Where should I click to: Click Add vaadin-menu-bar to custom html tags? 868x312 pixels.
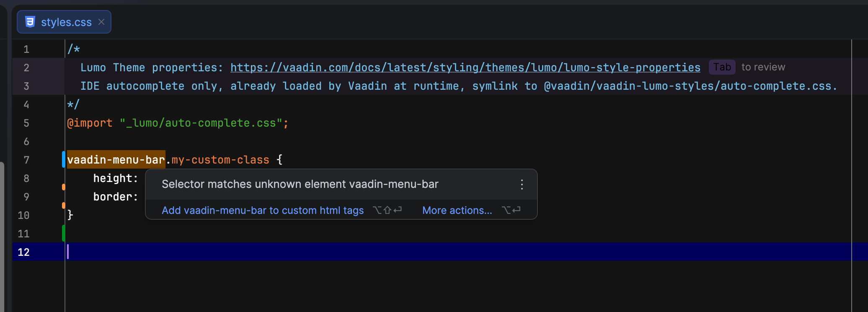pyautogui.click(x=263, y=211)
